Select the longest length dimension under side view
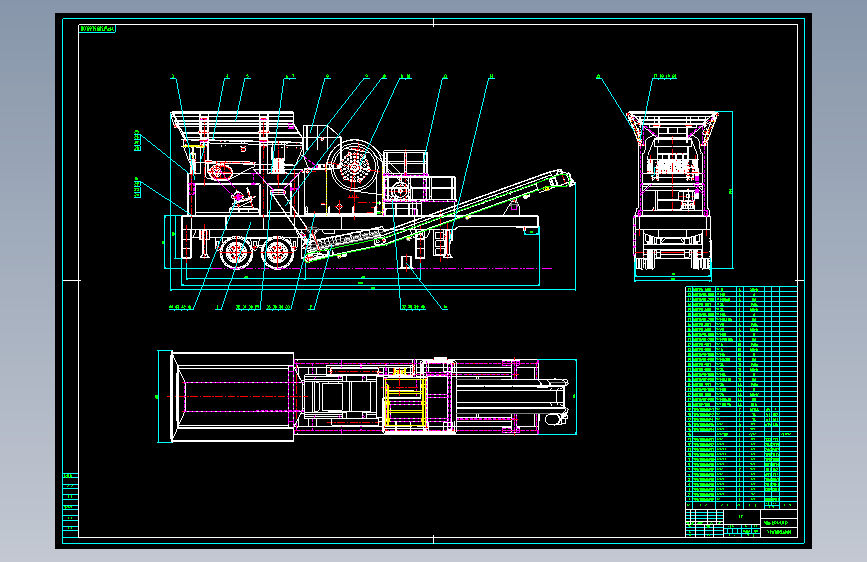This screenshot has width=867, height=562. click(x=373, y=289)
